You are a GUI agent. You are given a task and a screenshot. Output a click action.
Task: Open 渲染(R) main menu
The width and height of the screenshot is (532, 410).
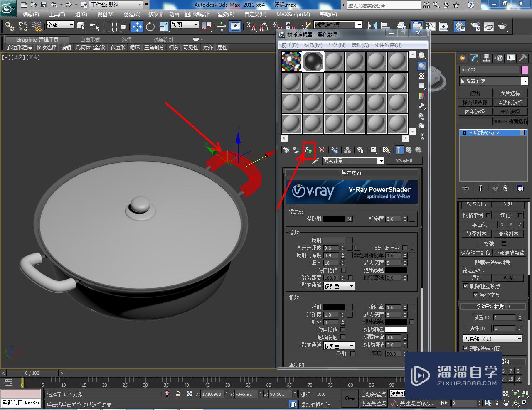click(226, 14)
